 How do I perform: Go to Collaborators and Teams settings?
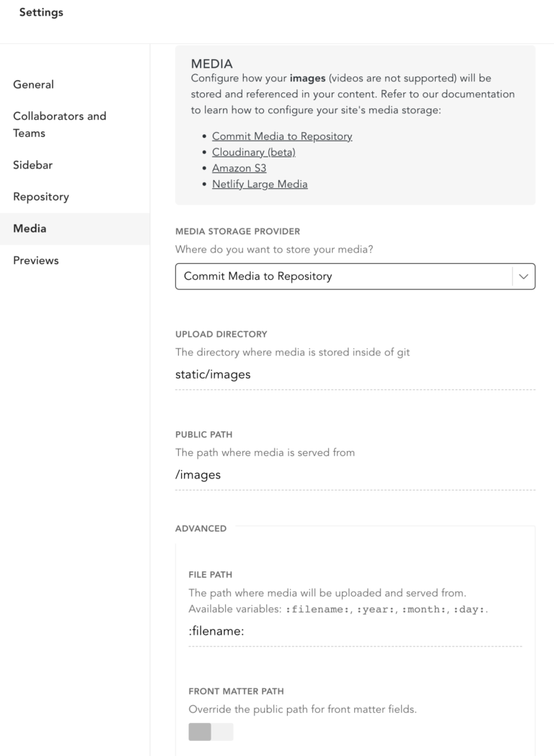(60, 124)
